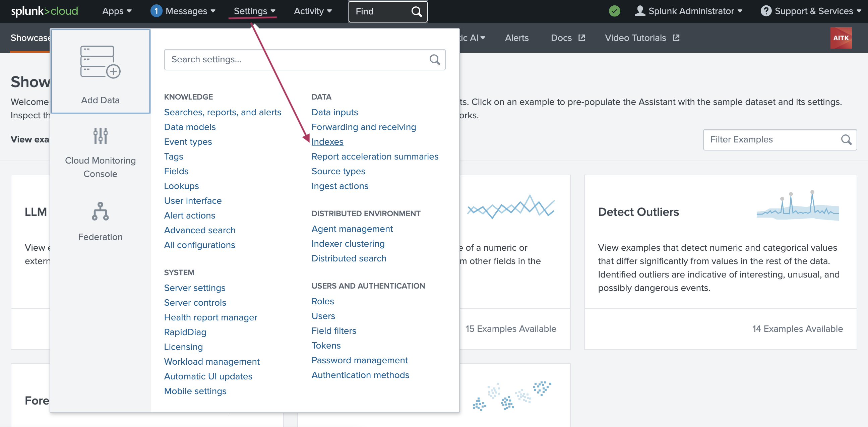This screenshot has height=427, width=868.
Task: Click the Detect Outliers chart thumbnail
Action: click(798, 205)
